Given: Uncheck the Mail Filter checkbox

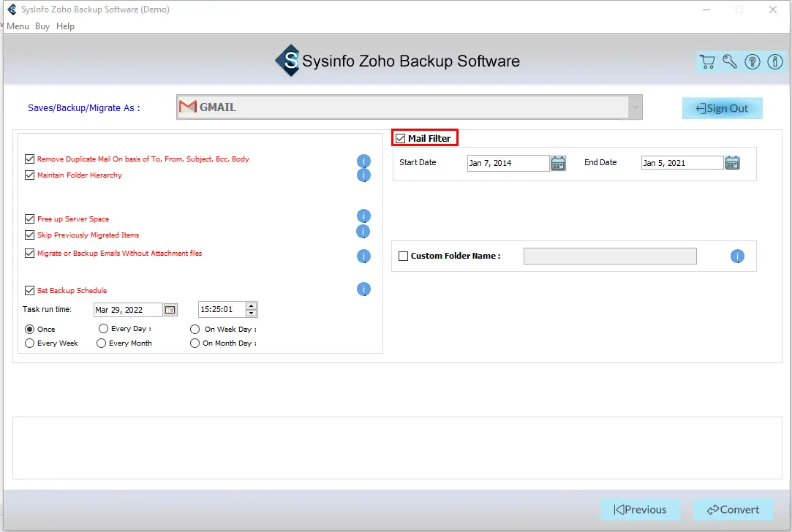Looking at the screenshot, I should pos(400,139).
